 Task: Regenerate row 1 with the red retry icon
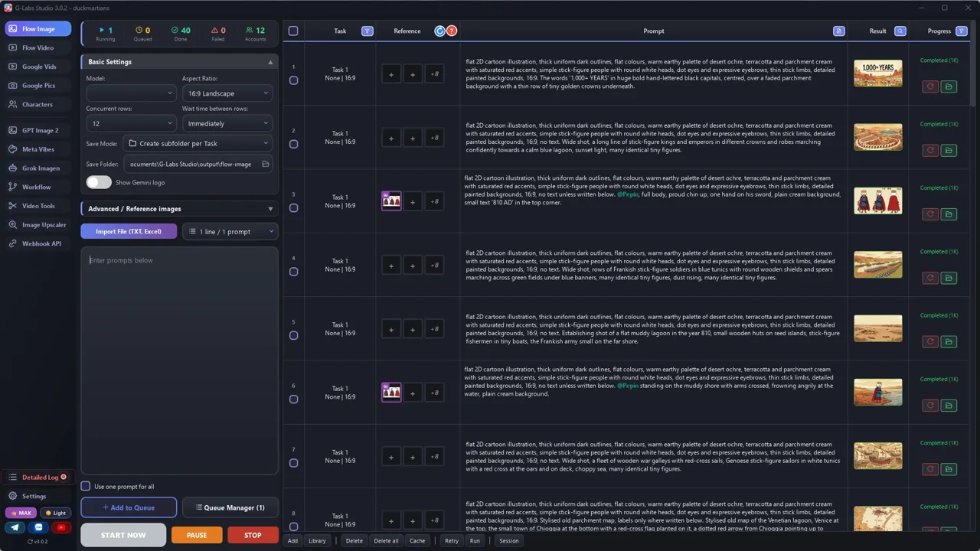pos(930,86)
